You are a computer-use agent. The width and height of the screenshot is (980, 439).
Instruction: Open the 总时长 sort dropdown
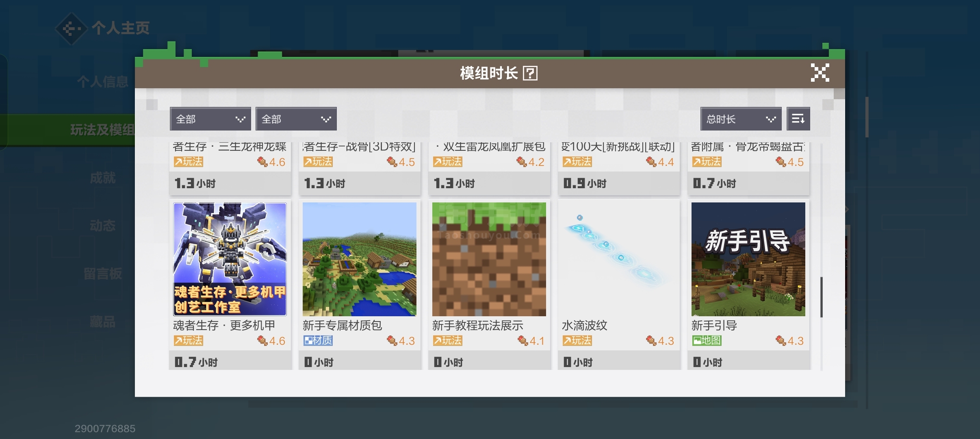[741, 119]
